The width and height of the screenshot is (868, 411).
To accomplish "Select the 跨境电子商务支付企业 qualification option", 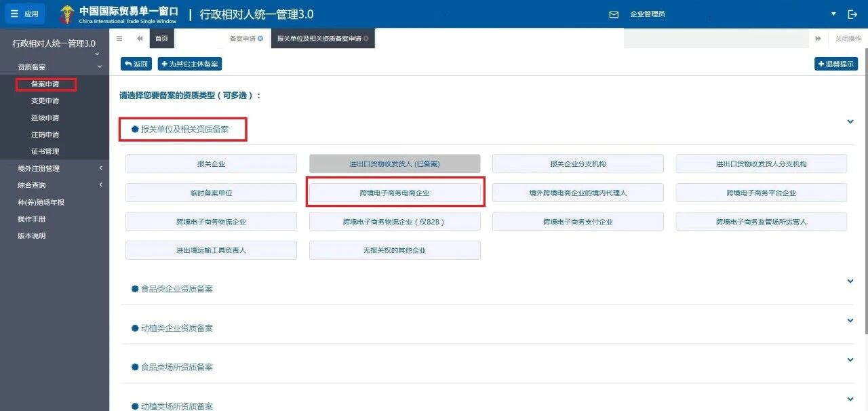I will click(x=578, y=221).
